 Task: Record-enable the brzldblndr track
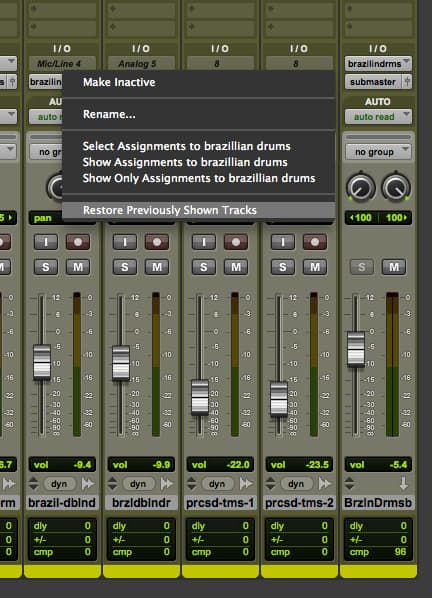(157, 242)
